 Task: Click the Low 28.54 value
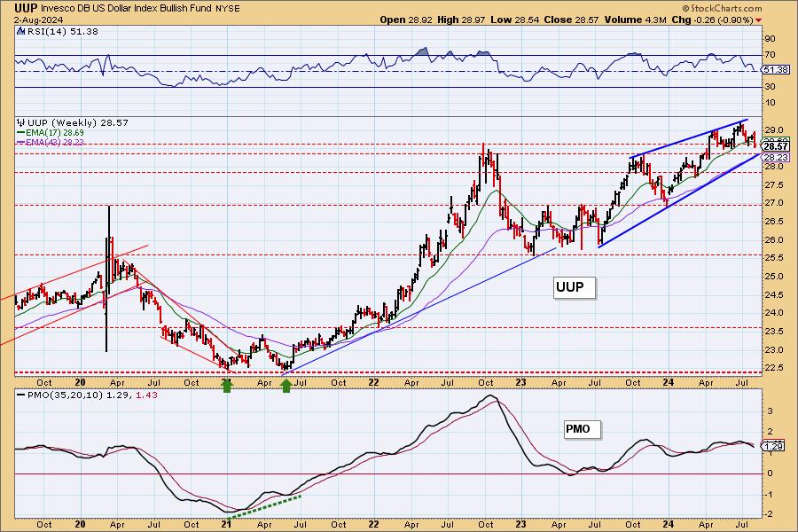(514, 20)
